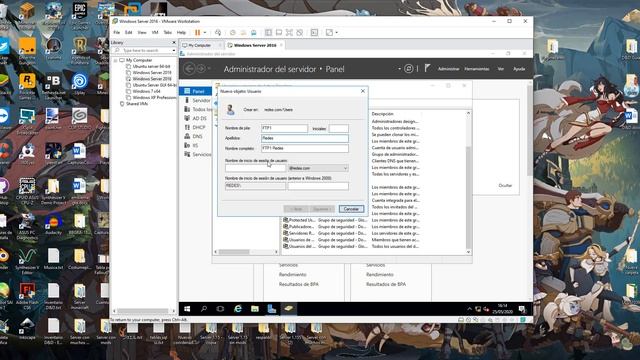This screenshot has height=360, width=640.
Task: Close the Nuevo objeto Usuario dialog
Action: [363, 91]
